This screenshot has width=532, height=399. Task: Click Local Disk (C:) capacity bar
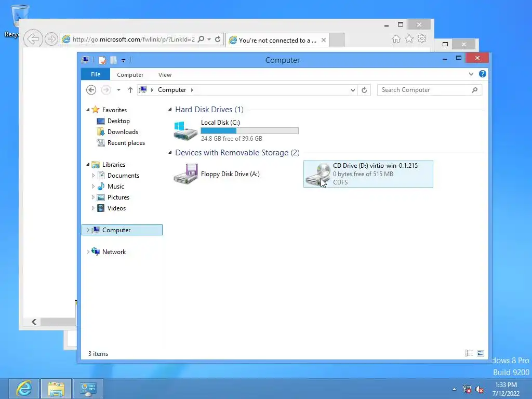click(x=250, y=130)
